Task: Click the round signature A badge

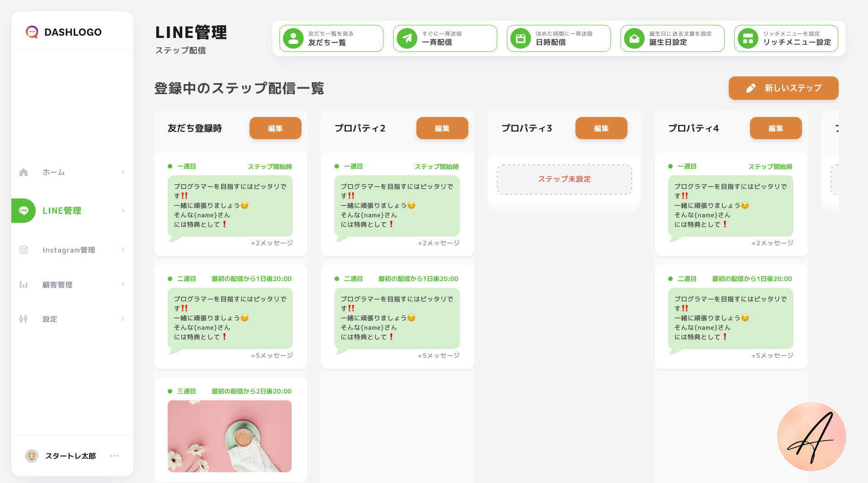Action: pyautogui.click(x=811, y=436)
